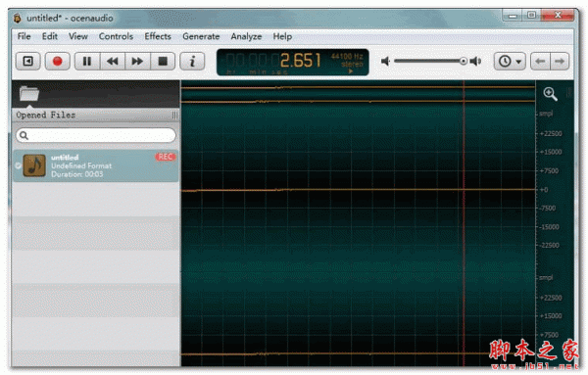This screenshot has width=588, height=375.
Task: Open the Effects menu
Action: pos(158,36)
